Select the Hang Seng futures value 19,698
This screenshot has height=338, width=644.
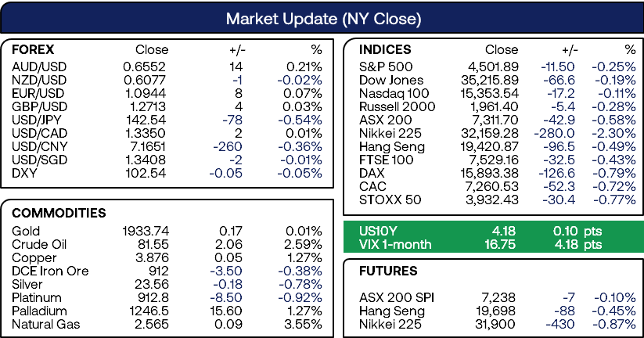(x=495, y=311)
